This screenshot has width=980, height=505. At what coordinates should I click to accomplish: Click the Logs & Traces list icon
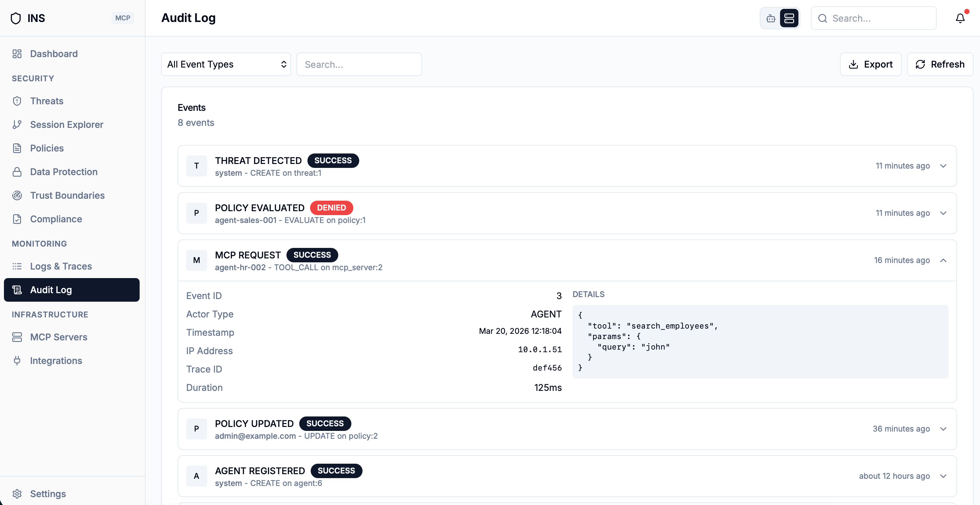[17, 266]
